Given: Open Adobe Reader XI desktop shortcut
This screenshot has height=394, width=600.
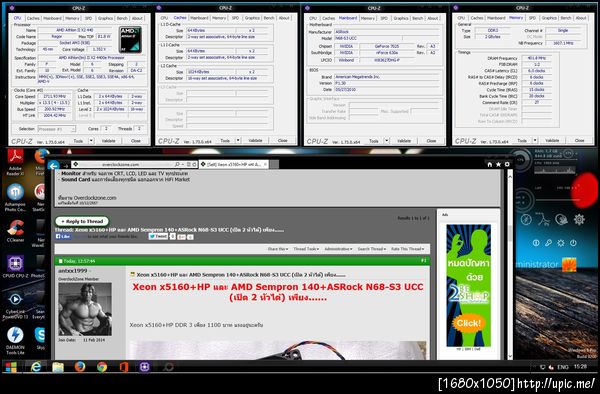Looking at the screenshot, I should point(15,162).
